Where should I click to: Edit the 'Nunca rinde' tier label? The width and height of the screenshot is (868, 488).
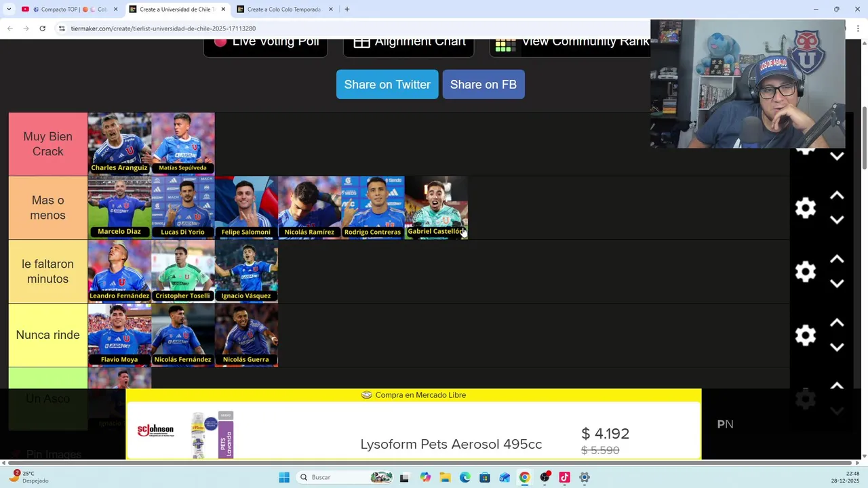(x=48, y=335)
